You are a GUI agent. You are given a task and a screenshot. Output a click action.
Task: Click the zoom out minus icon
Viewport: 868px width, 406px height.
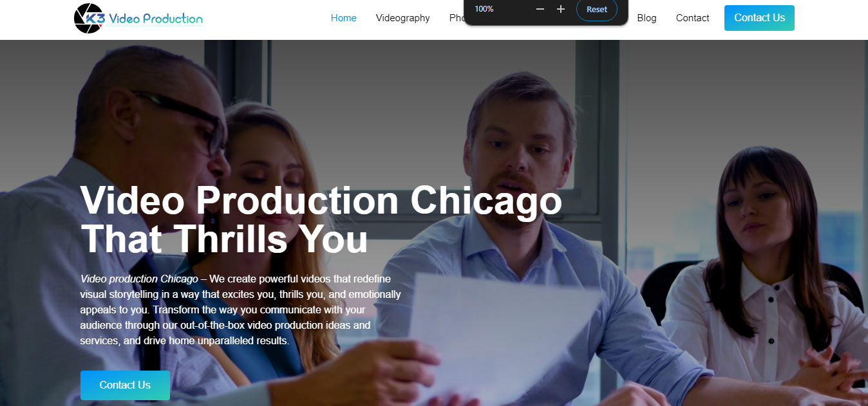click(540, 9)
